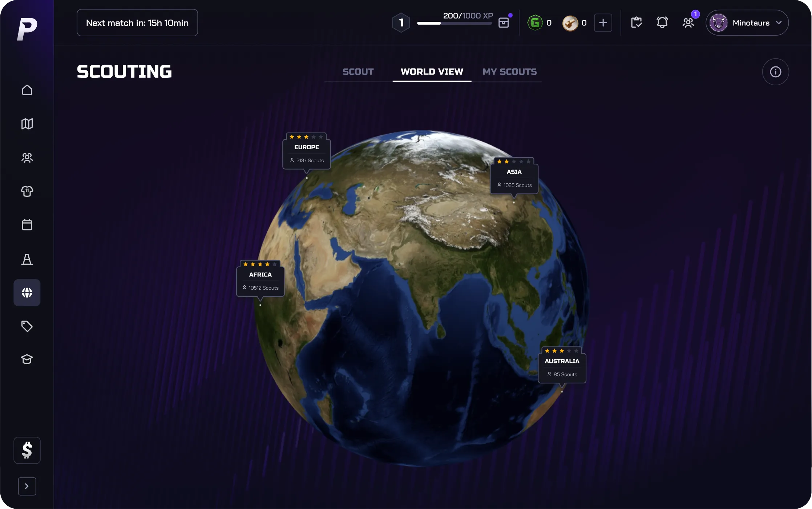Open the rewards chest icon near XP
This screenshot has height=509, width=812.
[504, 23]
